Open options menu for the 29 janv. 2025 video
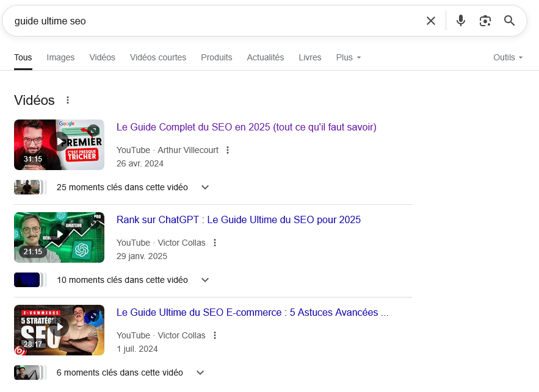Viewport: 539px width, 392px height. (215, 243)
